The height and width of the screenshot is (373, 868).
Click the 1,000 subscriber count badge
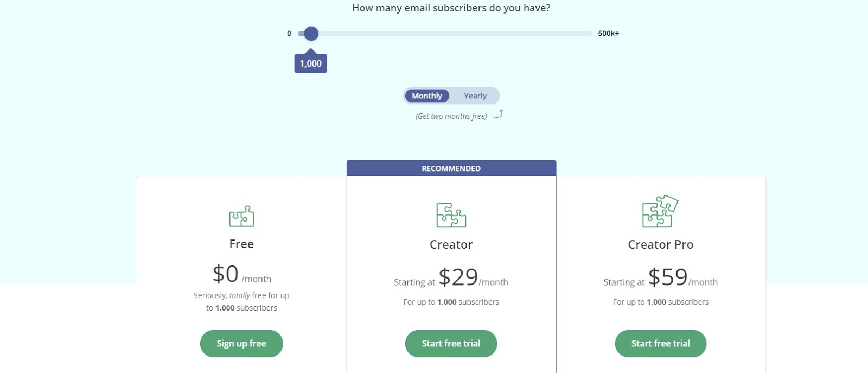coord(310,62)
